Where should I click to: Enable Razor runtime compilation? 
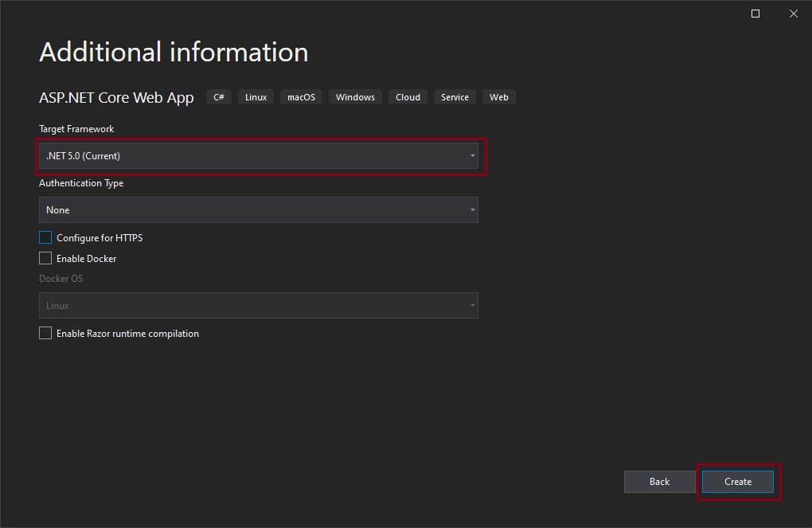coord(45,333)
